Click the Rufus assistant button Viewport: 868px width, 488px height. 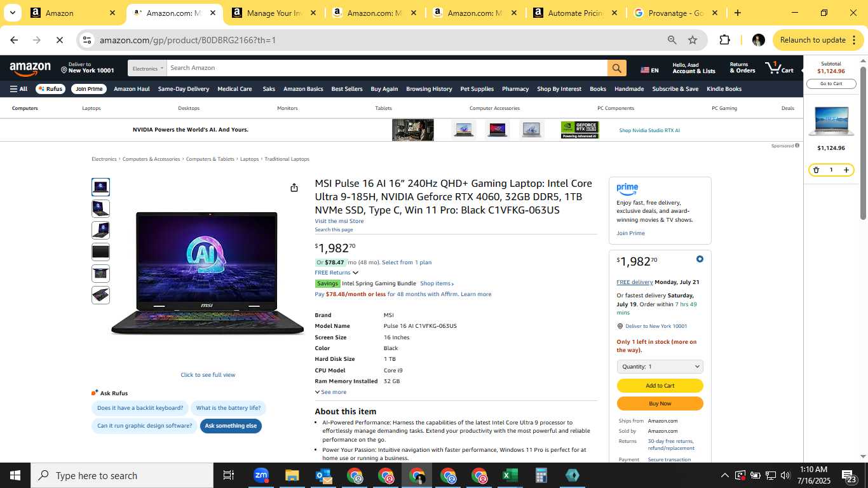click(50, 89)
